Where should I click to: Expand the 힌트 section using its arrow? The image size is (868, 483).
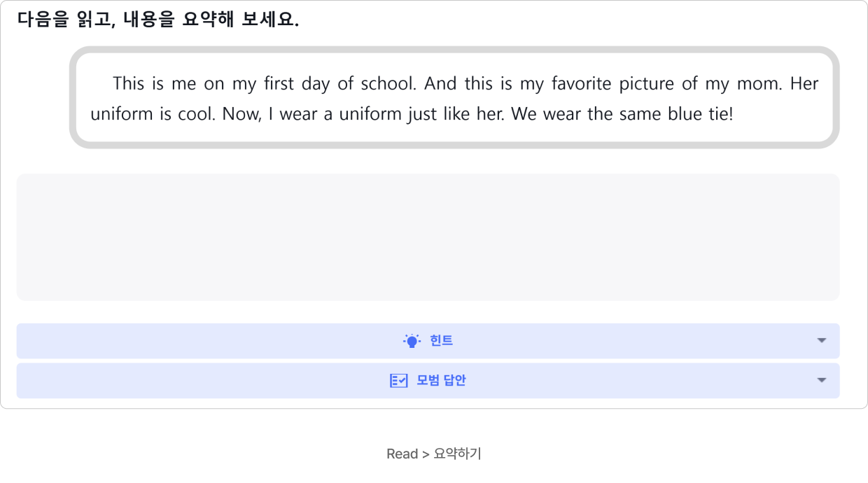(x=822, y=341)
